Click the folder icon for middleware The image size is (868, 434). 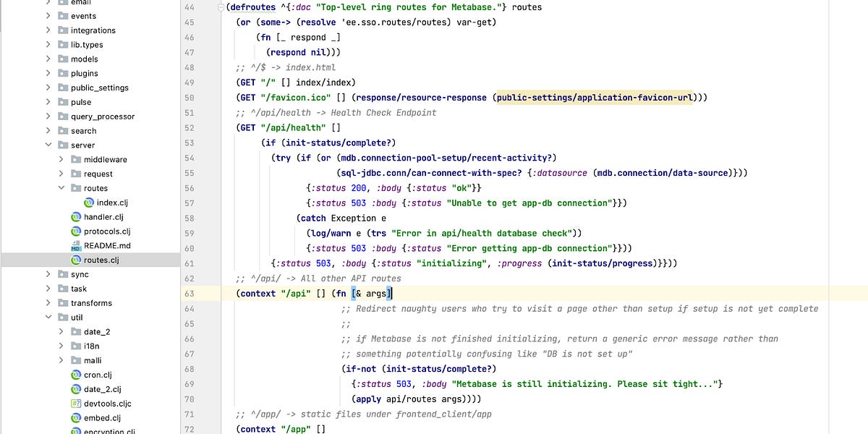(x=77, y=159)
